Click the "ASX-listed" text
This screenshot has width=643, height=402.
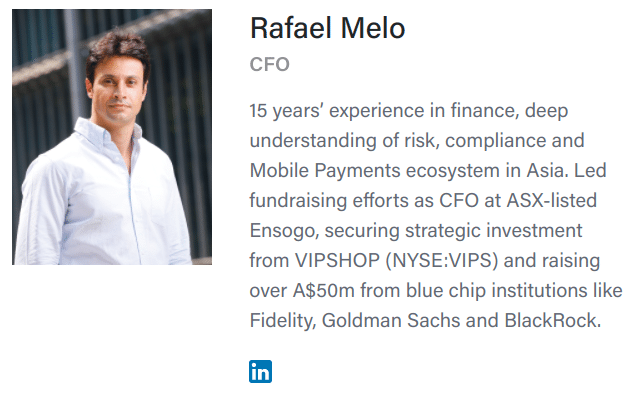pos(552,201)
